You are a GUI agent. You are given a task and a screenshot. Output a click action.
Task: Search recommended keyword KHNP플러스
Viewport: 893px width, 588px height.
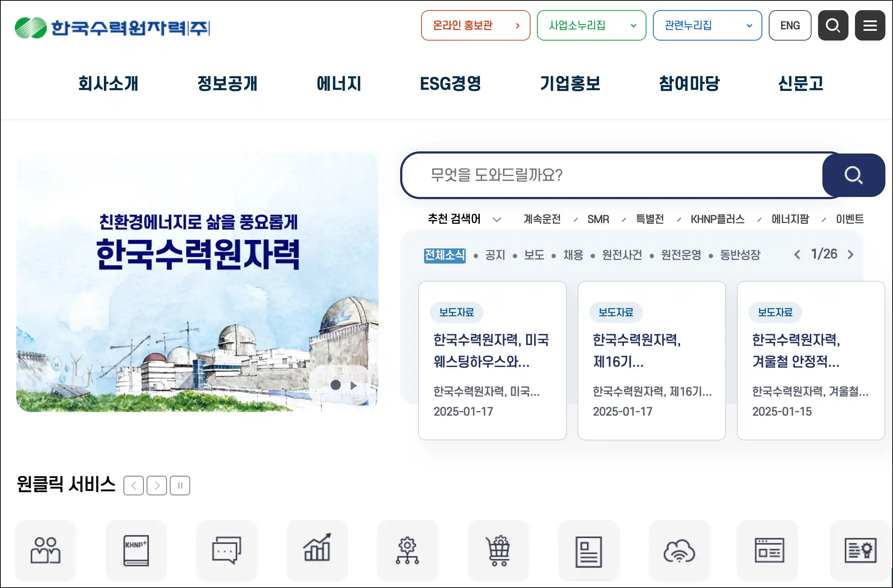tap(717, 219)
